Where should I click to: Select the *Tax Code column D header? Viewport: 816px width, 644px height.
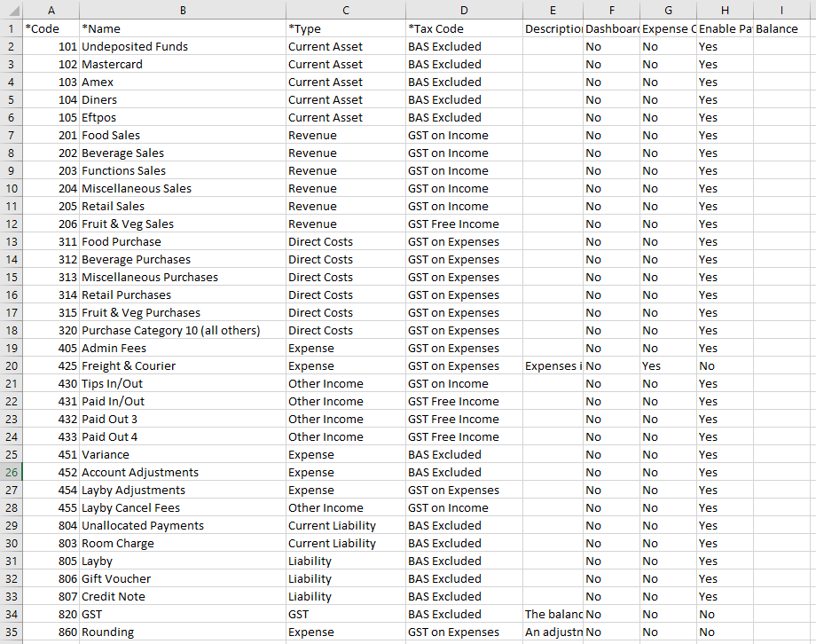(x=463, y=10)
